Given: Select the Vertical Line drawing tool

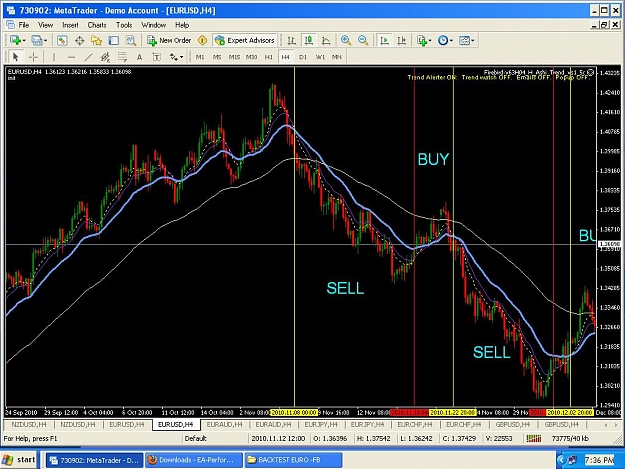Looking at the screenshot, I should coord(54,57).
